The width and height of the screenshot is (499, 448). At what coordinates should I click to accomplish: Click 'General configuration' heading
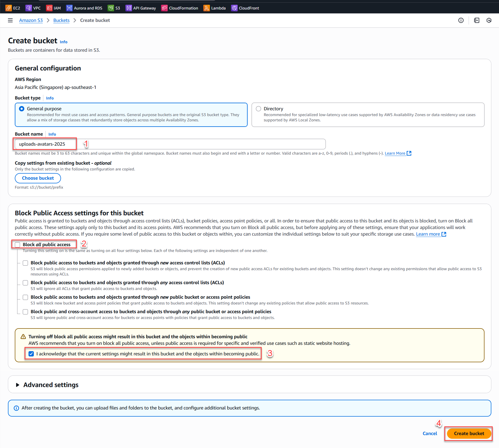tap(48, 68)
